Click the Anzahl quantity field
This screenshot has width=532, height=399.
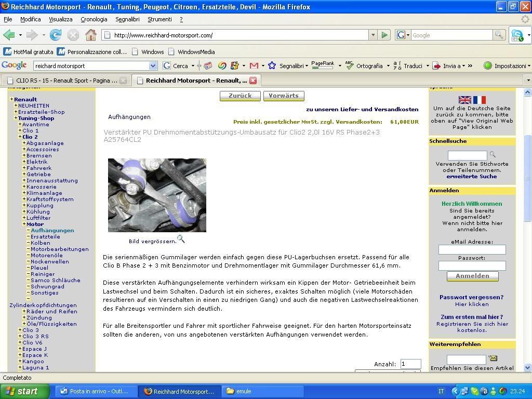coord(410,364)
